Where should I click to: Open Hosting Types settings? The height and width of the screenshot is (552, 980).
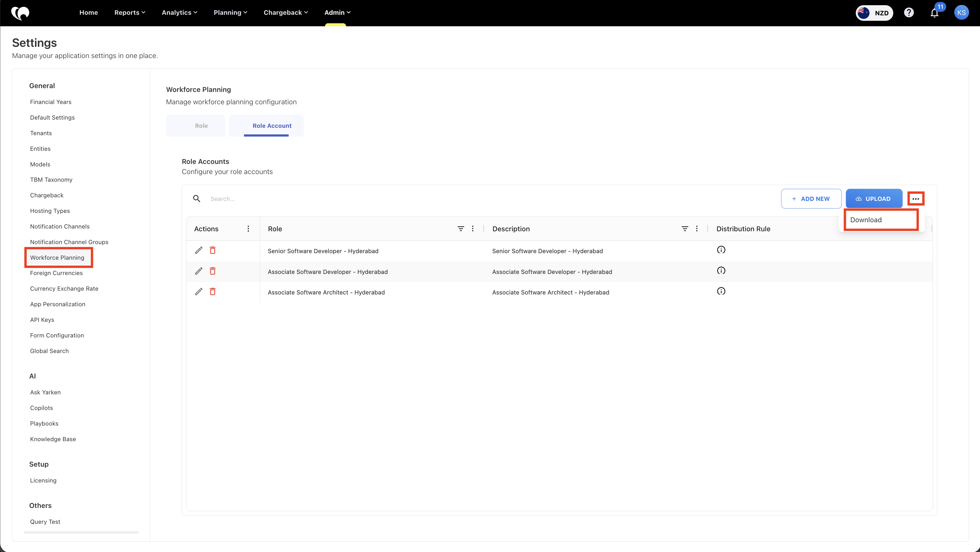(50, 211)
